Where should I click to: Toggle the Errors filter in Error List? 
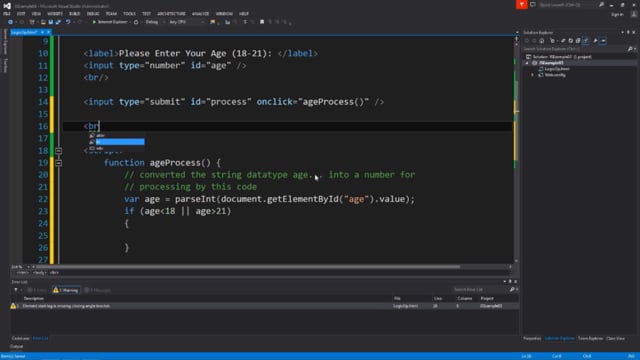tap(37, 290)
